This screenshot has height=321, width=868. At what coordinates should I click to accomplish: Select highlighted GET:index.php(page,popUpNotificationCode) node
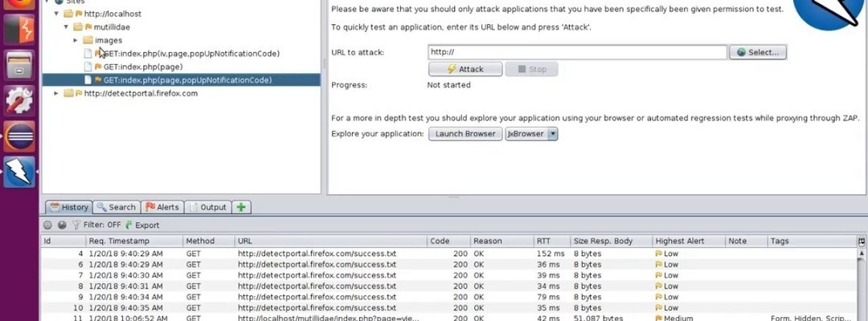click(187, 80)
